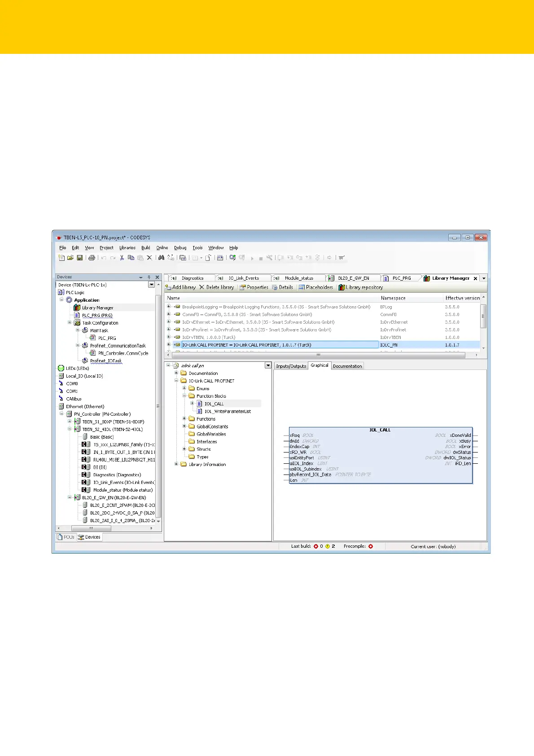
Task: Select IOL_WriteParameterList in the library tree
Action: click(228, 411)
